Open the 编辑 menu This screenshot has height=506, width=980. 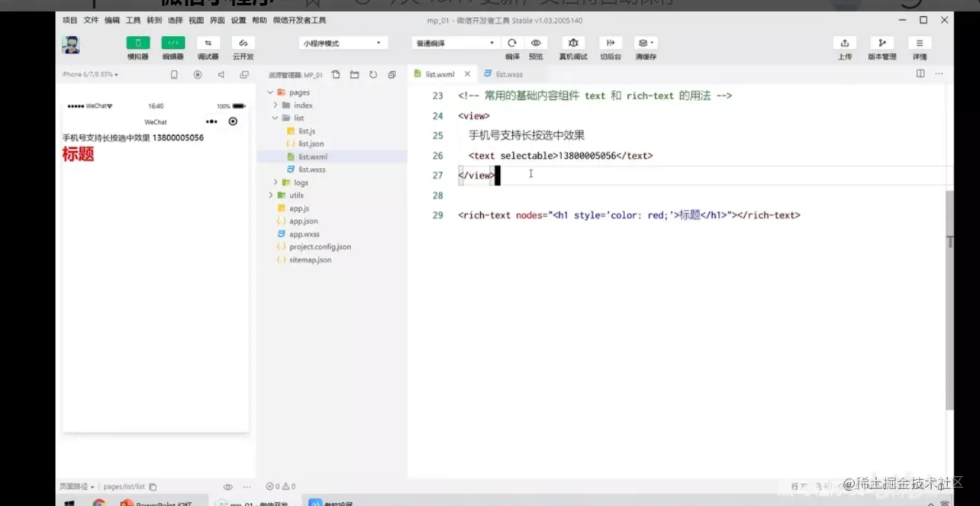[x=112, y=21]
